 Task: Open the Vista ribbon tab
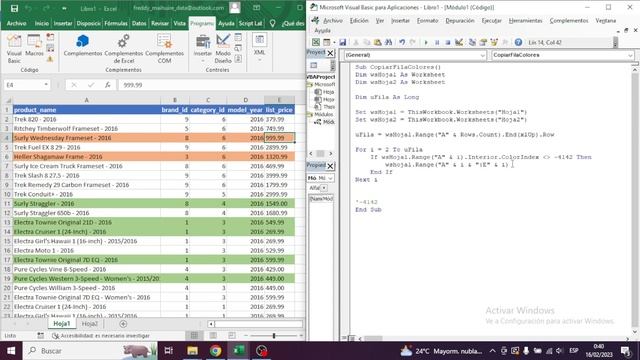click(179, 24)
